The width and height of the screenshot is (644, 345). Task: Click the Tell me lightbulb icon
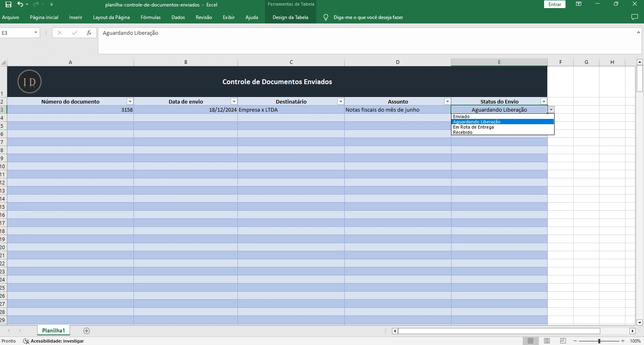click(326, 17)
